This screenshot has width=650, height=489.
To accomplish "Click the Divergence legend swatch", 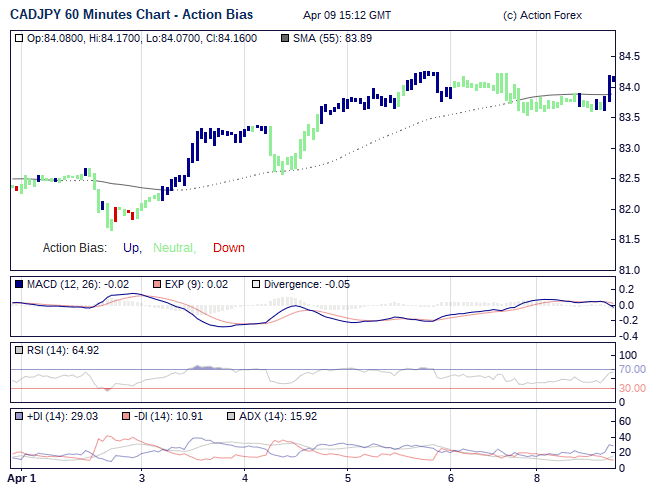I will point(256,284).
